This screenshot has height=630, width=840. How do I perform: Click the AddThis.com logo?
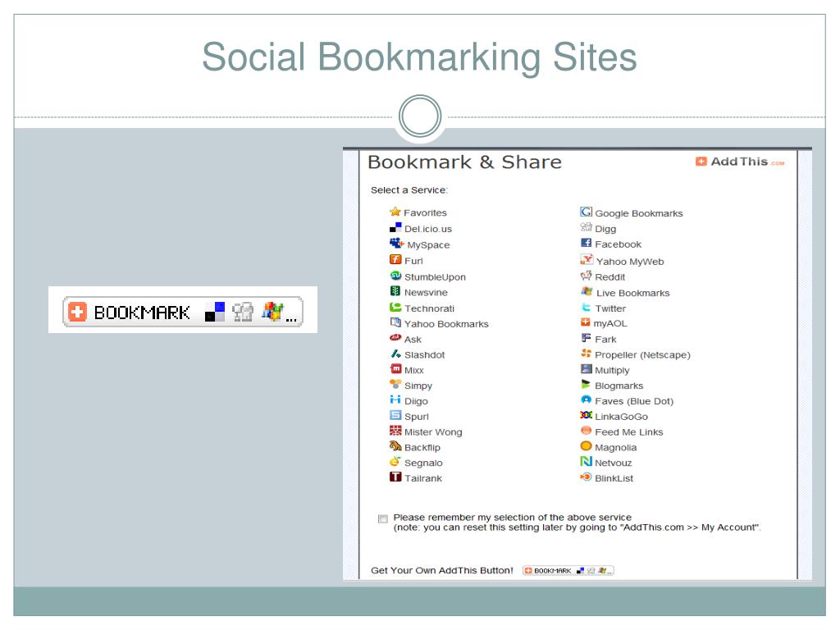click(x=740, y=162)
